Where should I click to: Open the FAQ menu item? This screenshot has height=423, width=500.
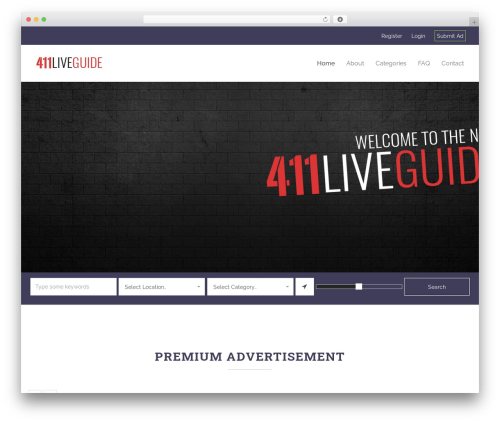click(424, 63)
